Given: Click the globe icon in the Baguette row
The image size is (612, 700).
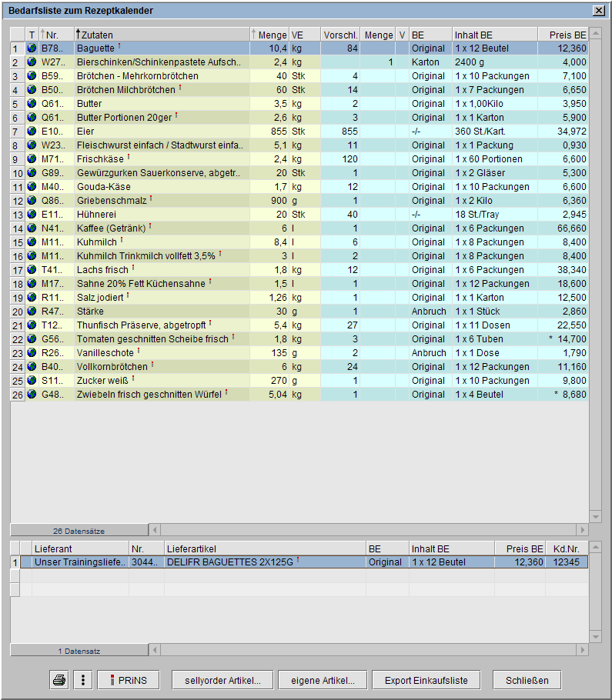Looking at the screenshot, I should [32, 48].
